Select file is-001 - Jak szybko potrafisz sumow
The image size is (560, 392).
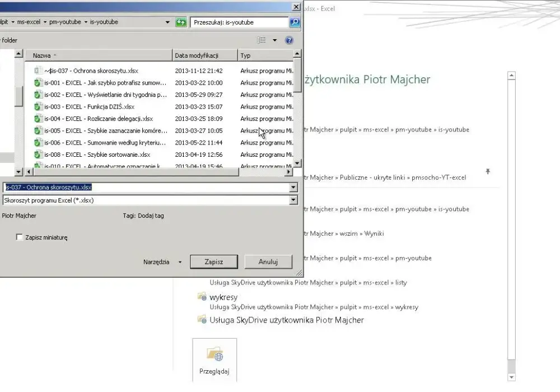(105, 83)
